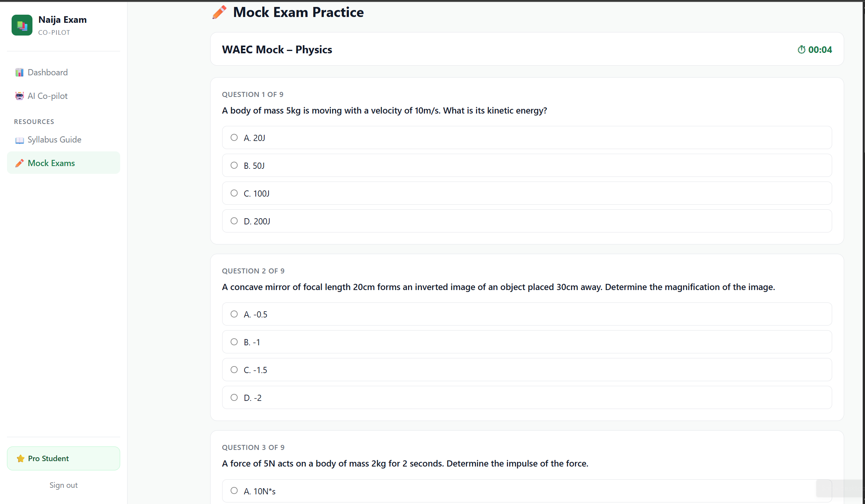Choose option D. -2 for question 2
The height and width of the screenshot is (504, 865).
234,397
